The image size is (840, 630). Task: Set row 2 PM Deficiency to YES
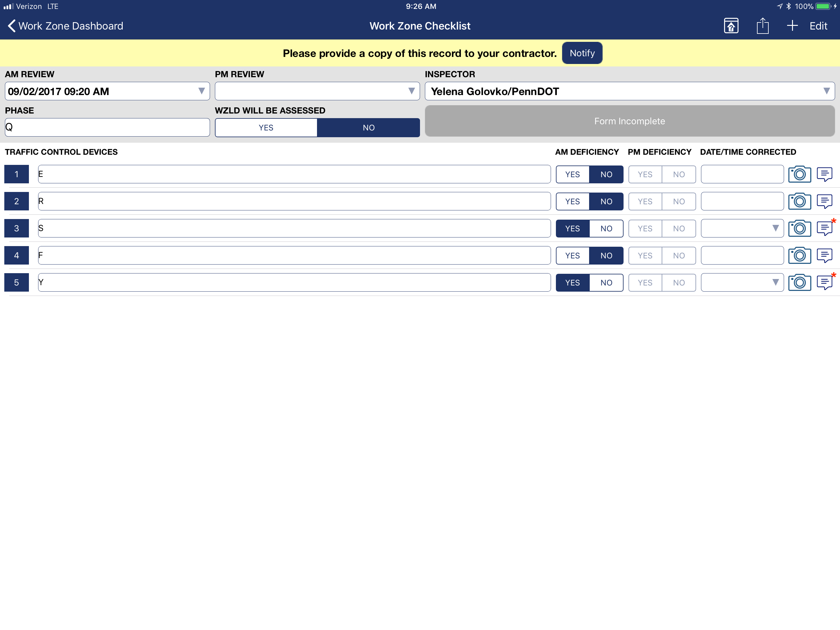[645, 201]
